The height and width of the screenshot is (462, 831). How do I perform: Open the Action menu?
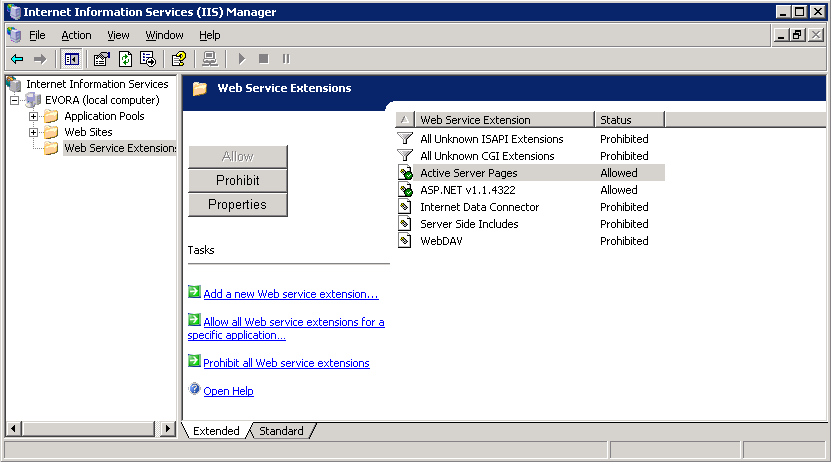[x=76, y=35]
